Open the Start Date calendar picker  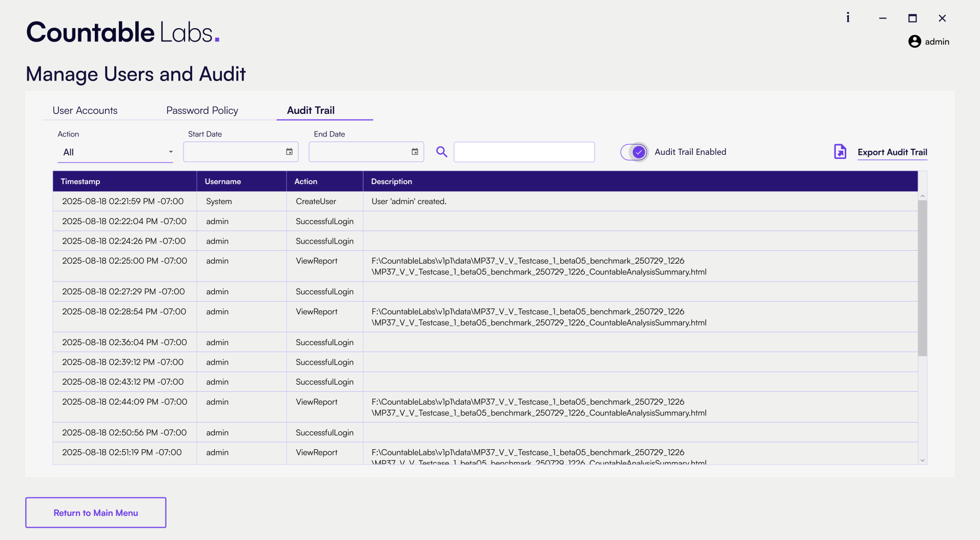pyautogui.click(x=289, y=152)
